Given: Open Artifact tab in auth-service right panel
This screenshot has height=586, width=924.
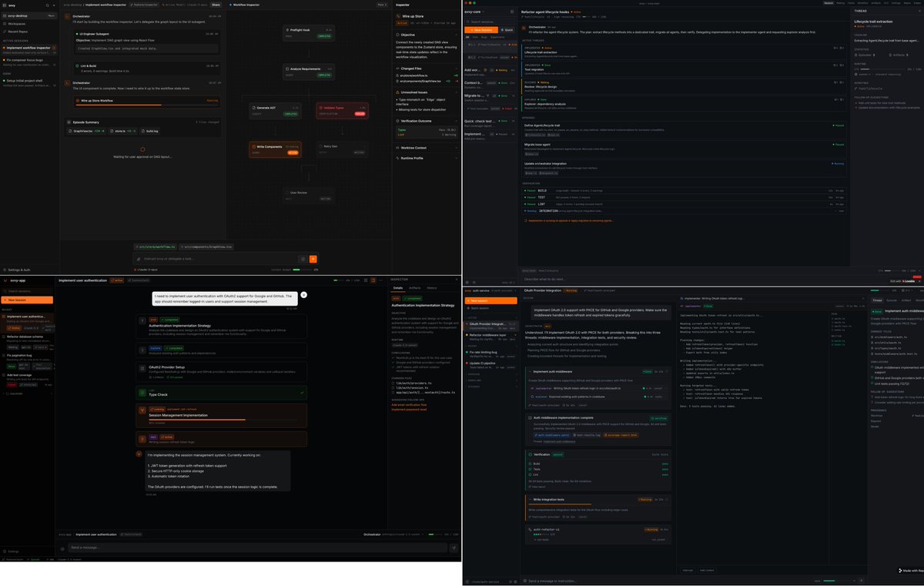Looking at the screenshot, I should [906, 300].
